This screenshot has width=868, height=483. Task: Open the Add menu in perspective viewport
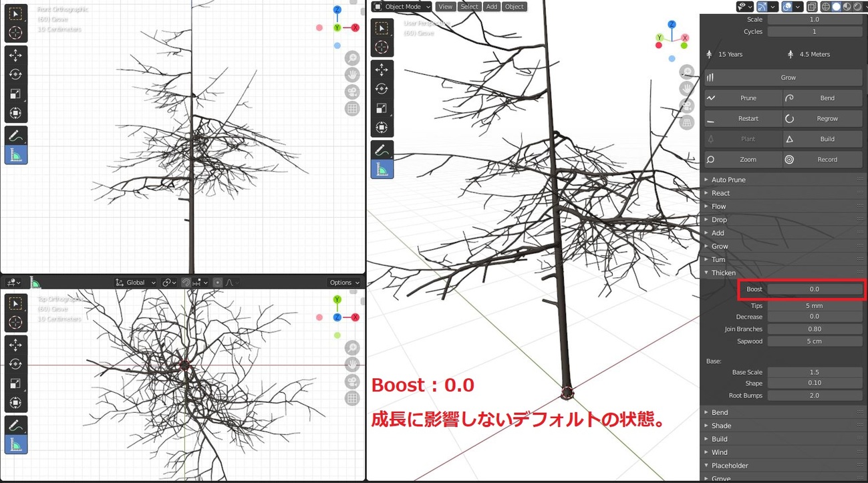(492, 7)
